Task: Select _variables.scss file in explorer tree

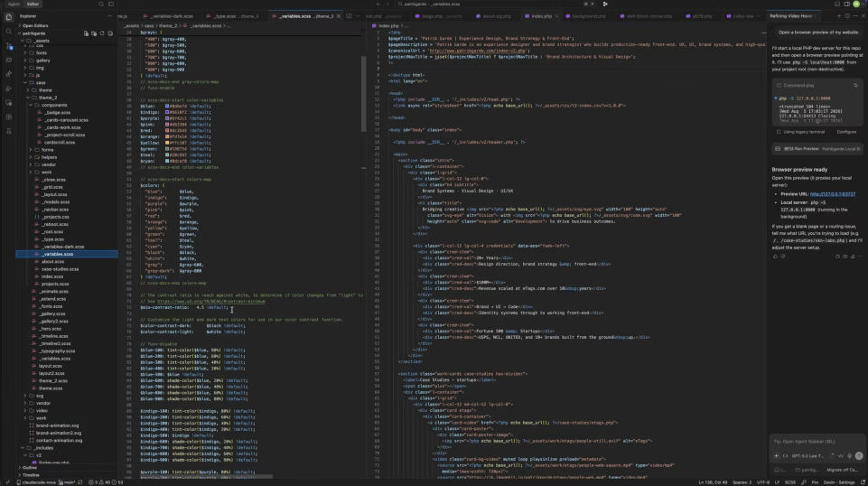Action: click(x=67, y=254)
